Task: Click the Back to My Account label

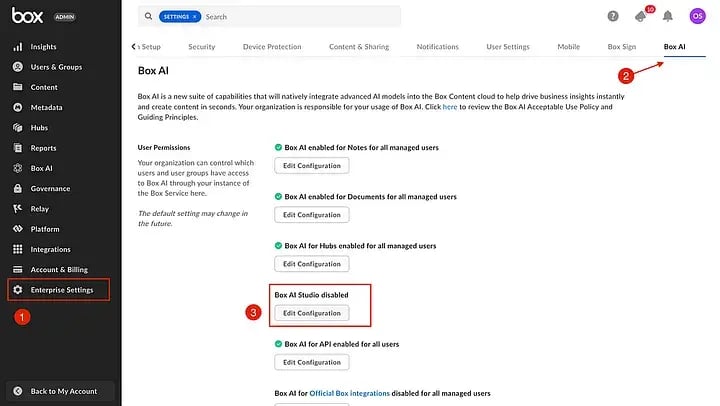Action: pos(64,391)
